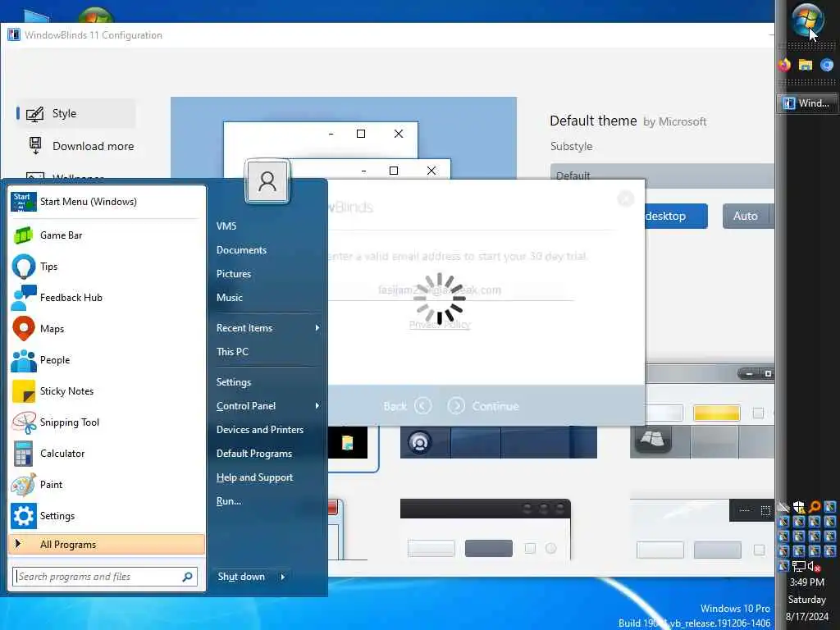Click the muted volume tray icon

(815, 566)
